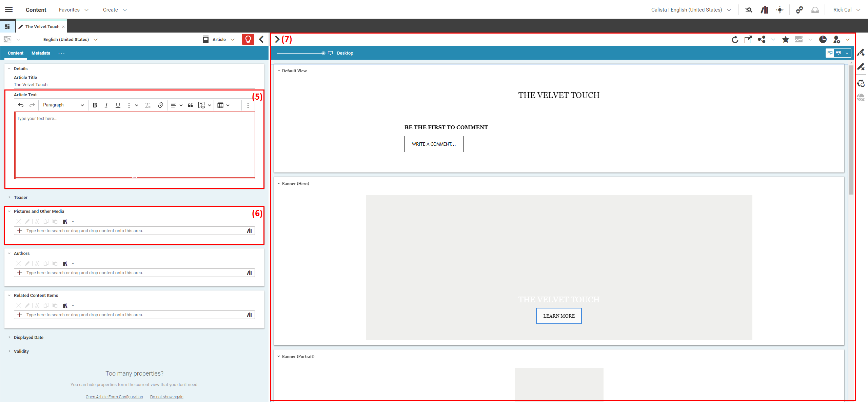Adjust the preview zoom slider
This screenshot has width=868, height=402.
(323, 53)
